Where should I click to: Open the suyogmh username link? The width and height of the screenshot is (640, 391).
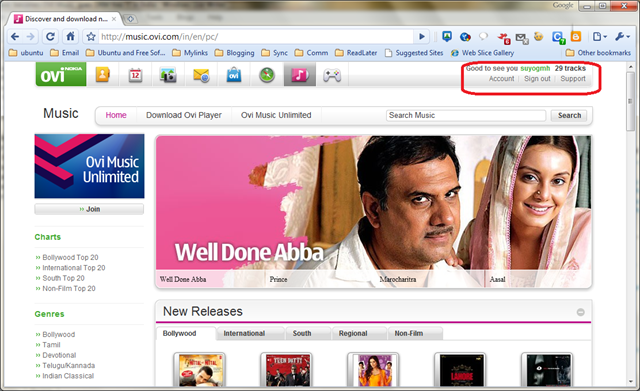point(535,69)
